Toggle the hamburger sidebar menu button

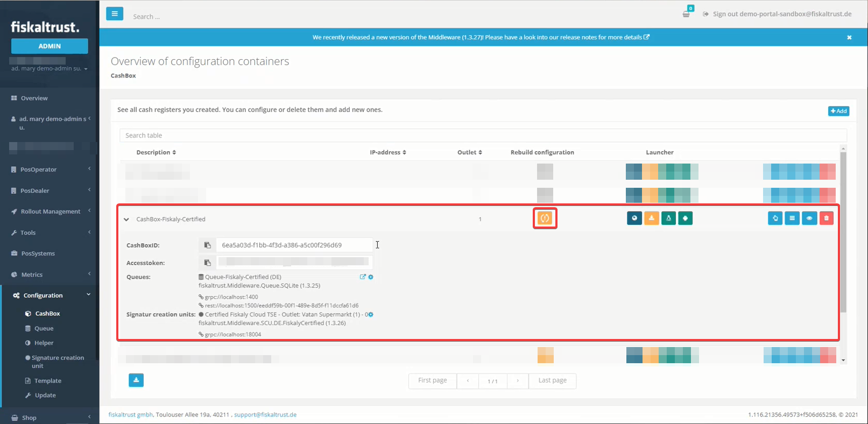[115, 13]
